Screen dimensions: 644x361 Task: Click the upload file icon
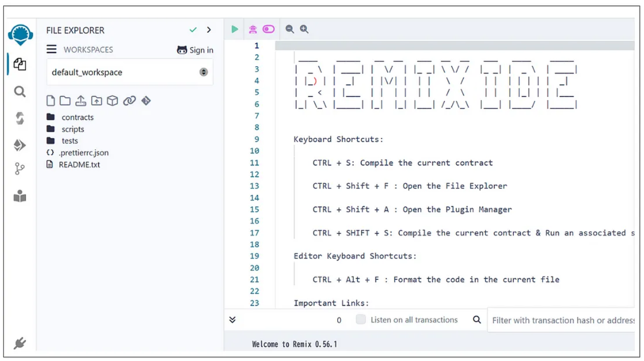click(81, 101)
